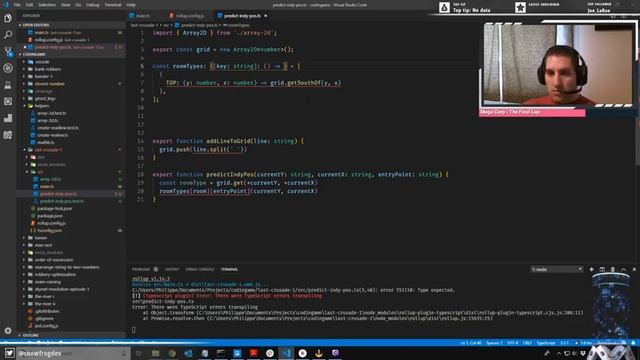Open the Debug menu
Image resolution: width=640 pixels, height=360 pixels.
tap(93, 5)
